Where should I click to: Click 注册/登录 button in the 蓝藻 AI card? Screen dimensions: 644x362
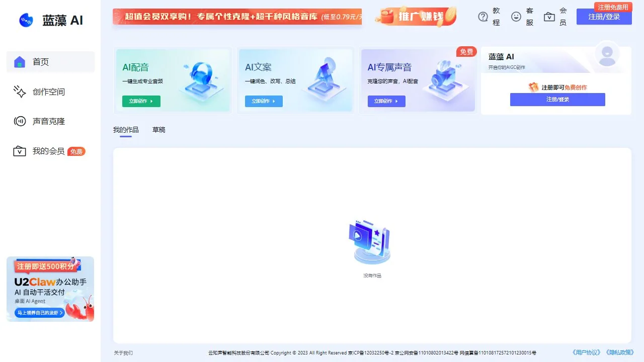pyautogui.click(x=557, y=100)
